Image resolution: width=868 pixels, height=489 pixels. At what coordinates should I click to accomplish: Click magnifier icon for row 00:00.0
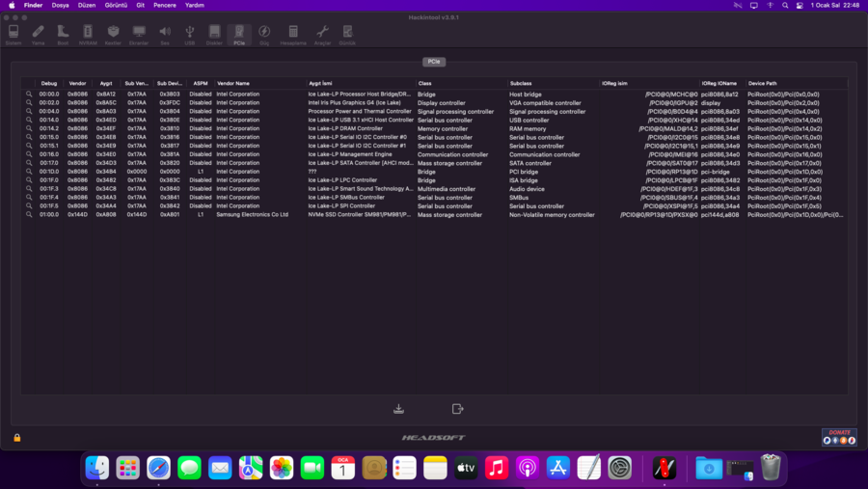tap(29, 95)
